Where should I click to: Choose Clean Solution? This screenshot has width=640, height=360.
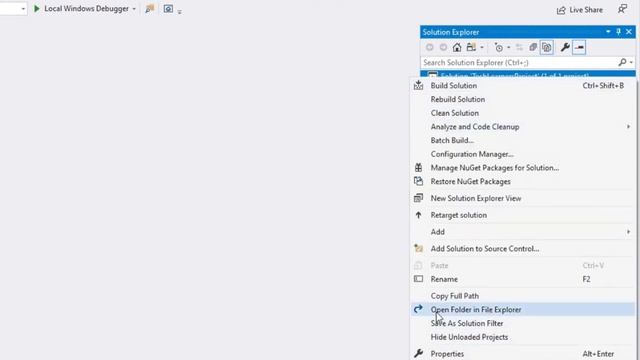522,113
